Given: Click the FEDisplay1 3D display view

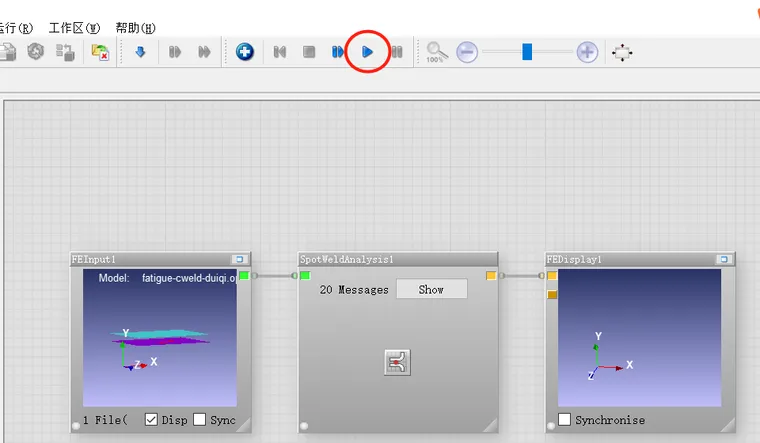Looking at the screenshot, I should [639, 338].
